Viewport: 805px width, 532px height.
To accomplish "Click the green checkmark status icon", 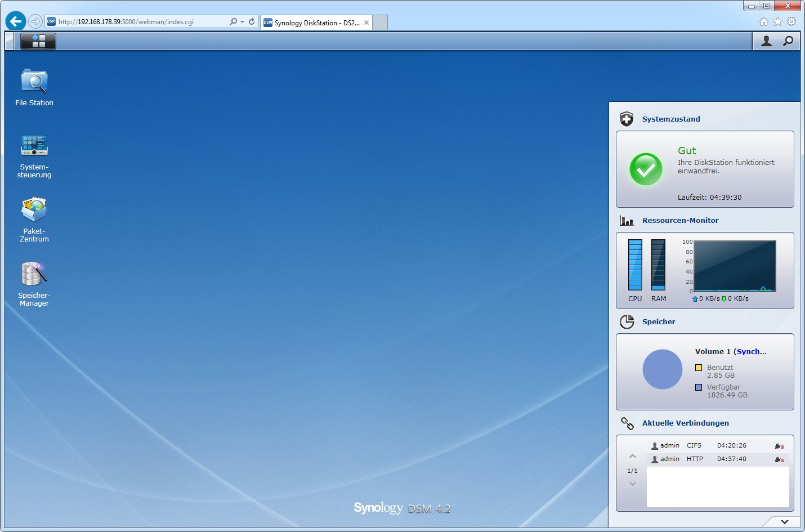I will [646, 169].
